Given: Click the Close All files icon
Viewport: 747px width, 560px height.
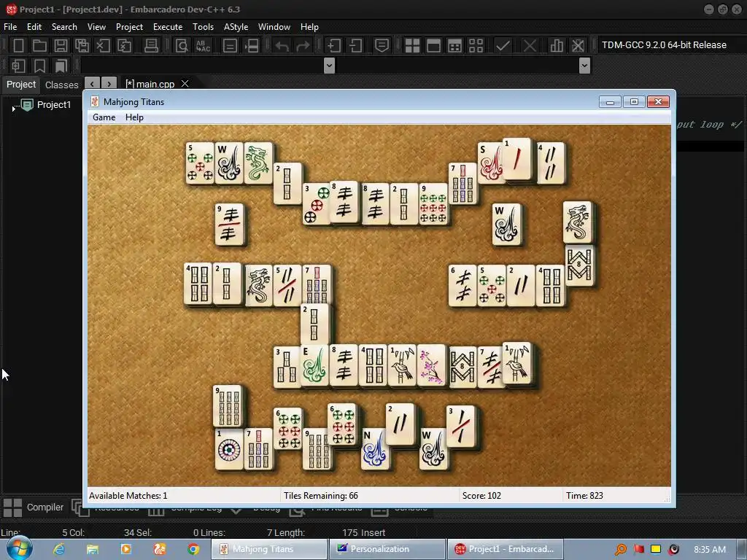Looking at the screenshot, I should point(124,46).
